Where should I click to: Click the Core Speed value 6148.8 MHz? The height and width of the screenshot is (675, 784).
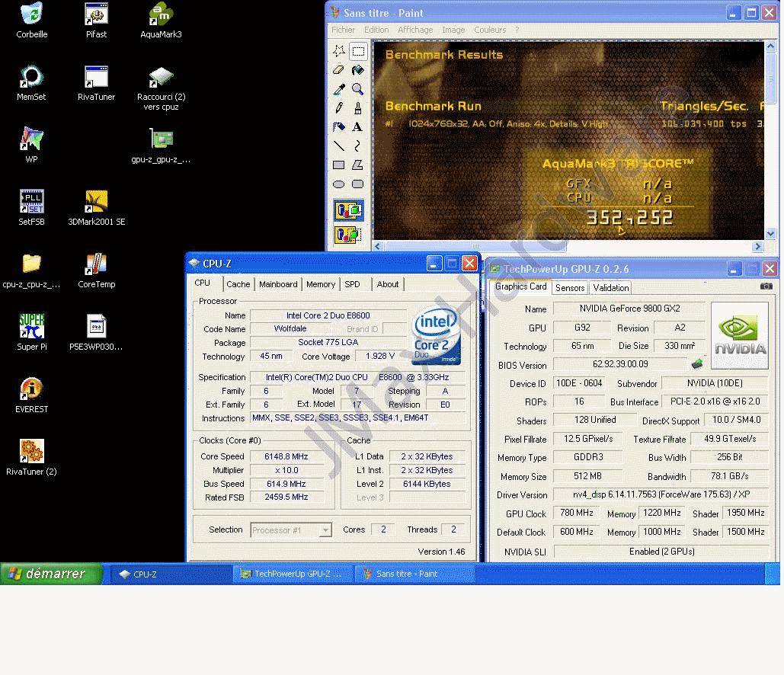coord(286,456)
